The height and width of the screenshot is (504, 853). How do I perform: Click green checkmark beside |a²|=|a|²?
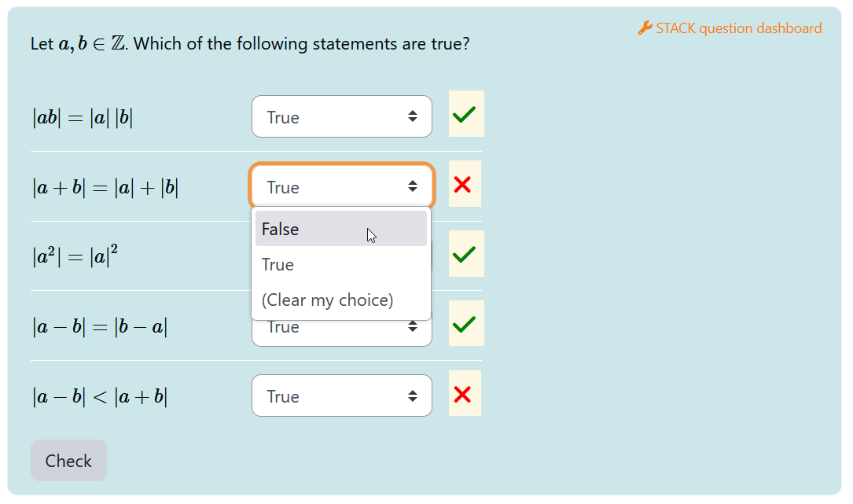pos(465,254)
